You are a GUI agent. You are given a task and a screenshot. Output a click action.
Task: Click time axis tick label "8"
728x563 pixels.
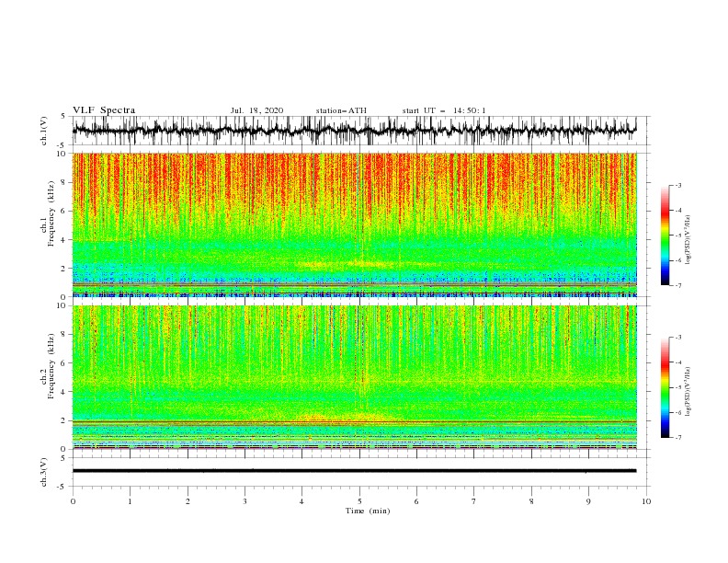pos(531,501)
